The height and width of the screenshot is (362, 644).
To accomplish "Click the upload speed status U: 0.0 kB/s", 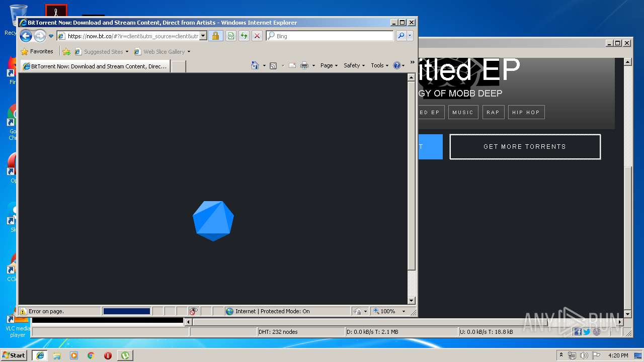I will (x=487, y=332).
